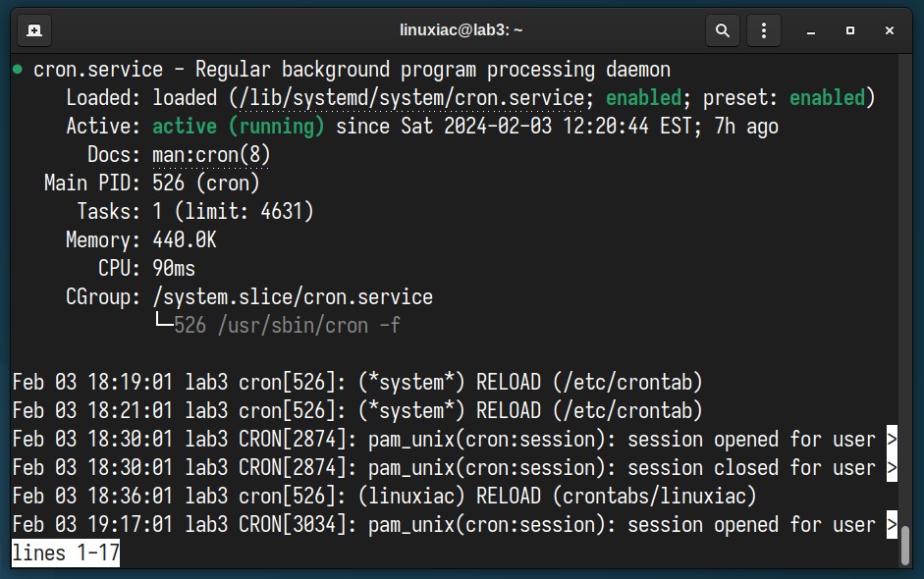Open the three-dot main menu
This screenshot has width=924, height=579.
tap(764, 30)
